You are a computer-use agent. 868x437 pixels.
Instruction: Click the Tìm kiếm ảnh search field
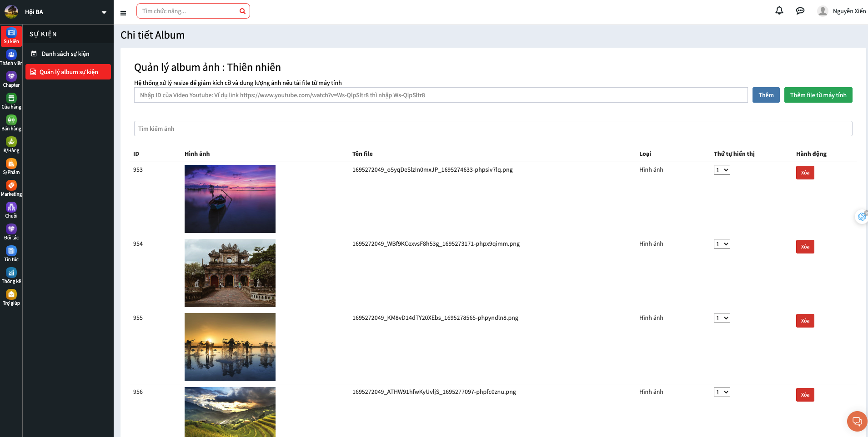tap(493, 129)
